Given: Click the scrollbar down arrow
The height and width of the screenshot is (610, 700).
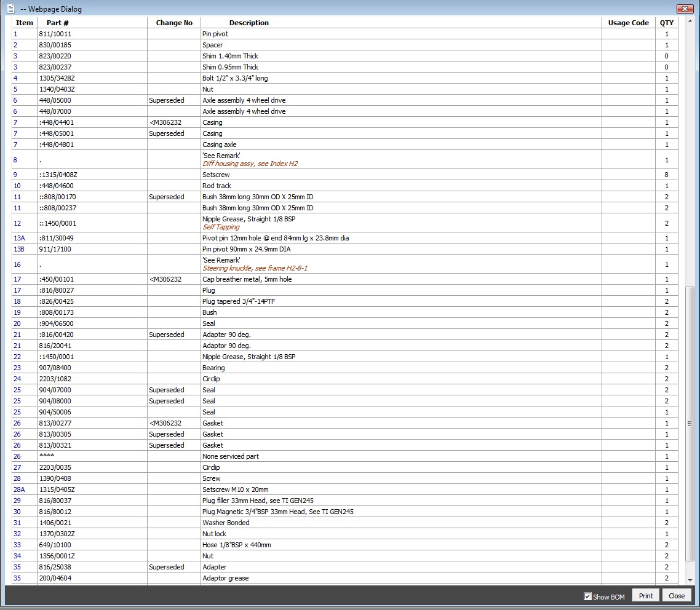Looking at the screenshot, I should 690,580.
